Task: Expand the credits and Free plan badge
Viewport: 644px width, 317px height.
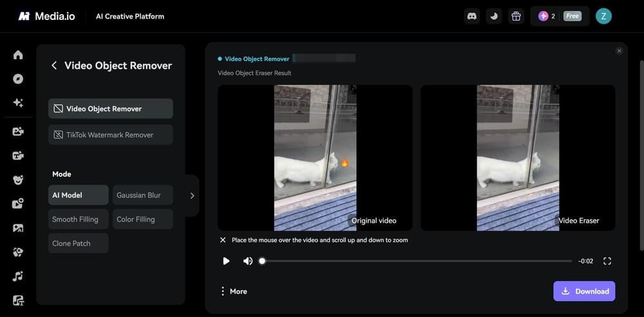Action: [x=560, y=17]
